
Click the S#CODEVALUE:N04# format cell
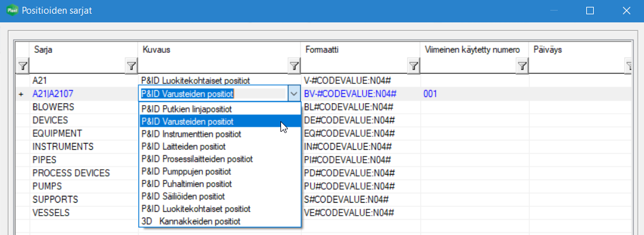[x=360, y=199]
